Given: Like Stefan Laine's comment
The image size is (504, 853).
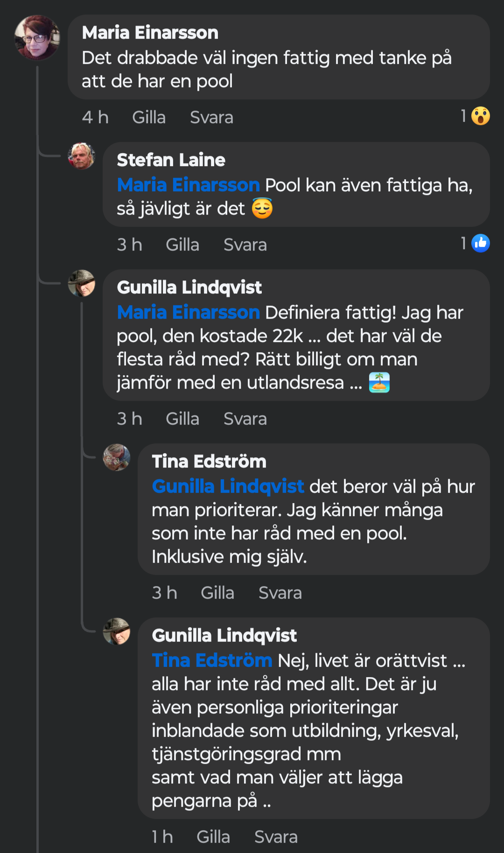Looking at the screenshot, I should (182, 245).
